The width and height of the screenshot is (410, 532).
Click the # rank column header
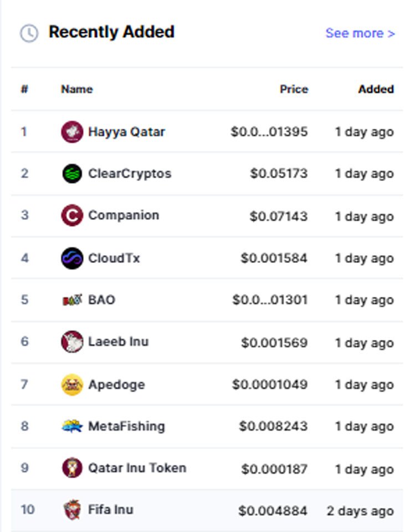(x=24, y=89)
